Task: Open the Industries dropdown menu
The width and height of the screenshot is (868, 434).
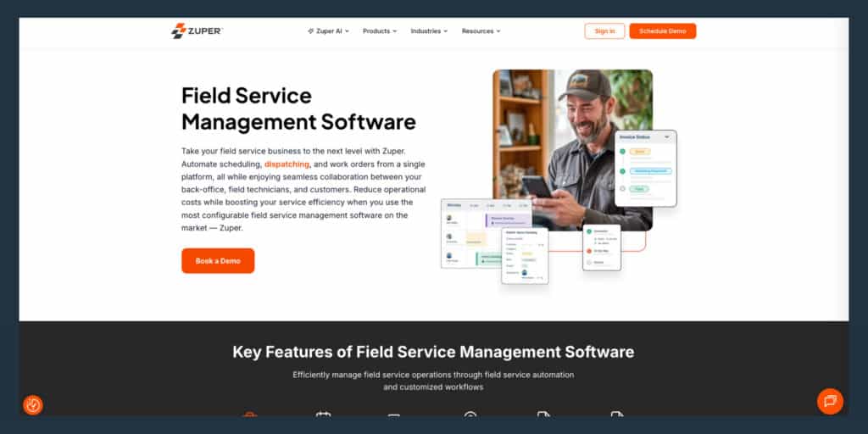Action: click(429, 31)
